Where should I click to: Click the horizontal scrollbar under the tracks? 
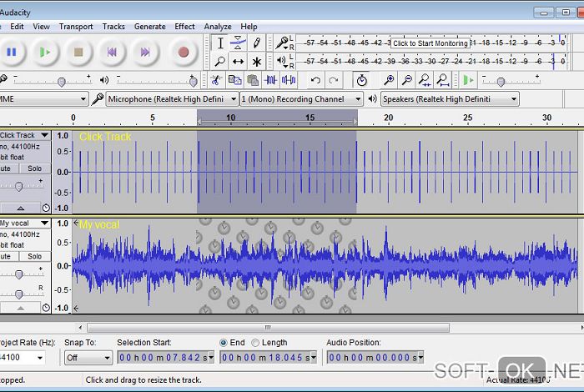(268, 328)
